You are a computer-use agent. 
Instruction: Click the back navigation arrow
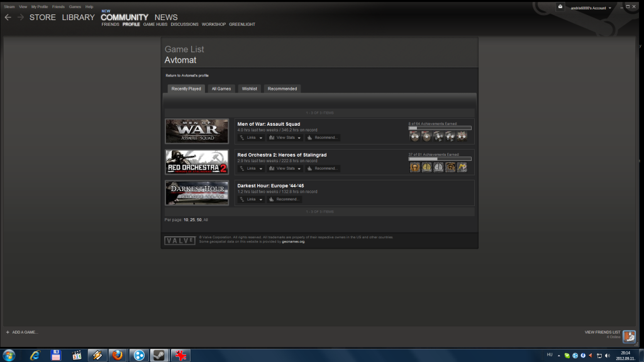(8, 18)
